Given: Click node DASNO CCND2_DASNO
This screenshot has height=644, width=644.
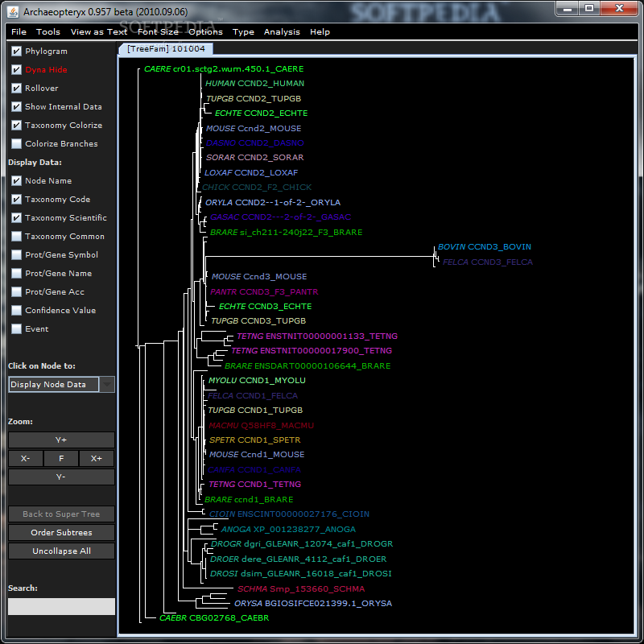Looking at the screenshot, I should [x=254, y=143].
